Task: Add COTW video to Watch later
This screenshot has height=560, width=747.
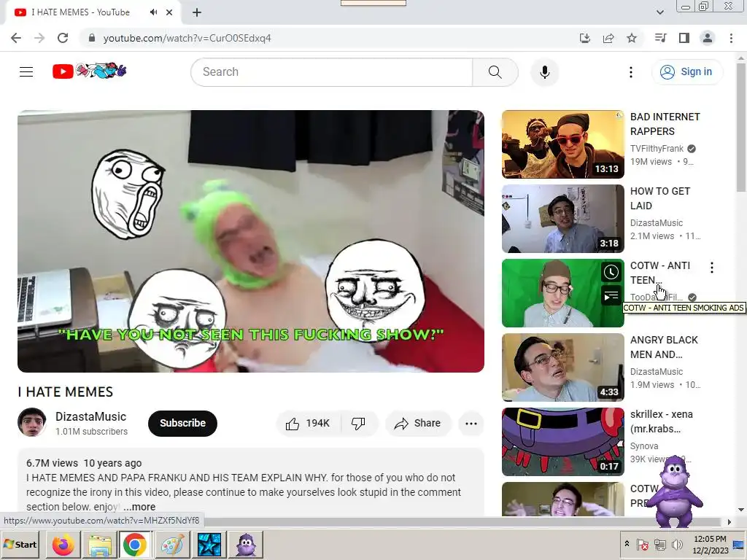Action: [611, 272]
